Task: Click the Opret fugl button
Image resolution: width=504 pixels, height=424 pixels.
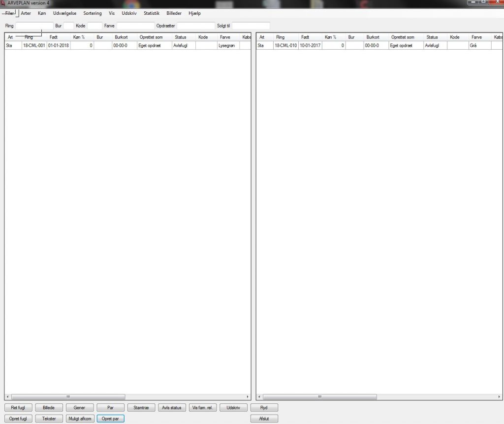Action: click(x=18, y=419)
